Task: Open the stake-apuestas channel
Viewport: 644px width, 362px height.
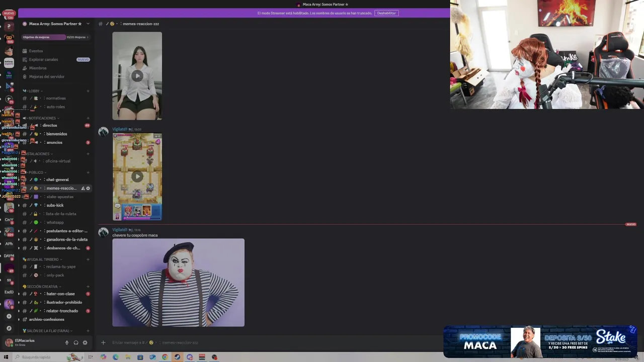Action: (x=55, y=197)
